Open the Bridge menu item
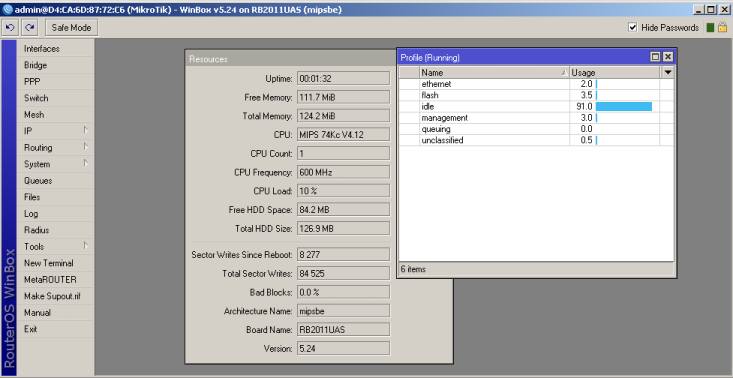733x378 pixels. click(55, 65)
